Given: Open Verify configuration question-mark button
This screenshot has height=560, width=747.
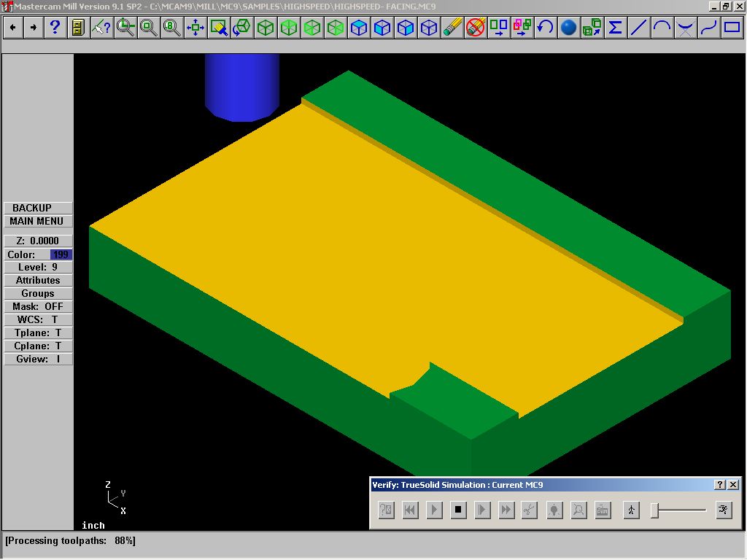Looking at the screenshot, I should pos(387,510).
